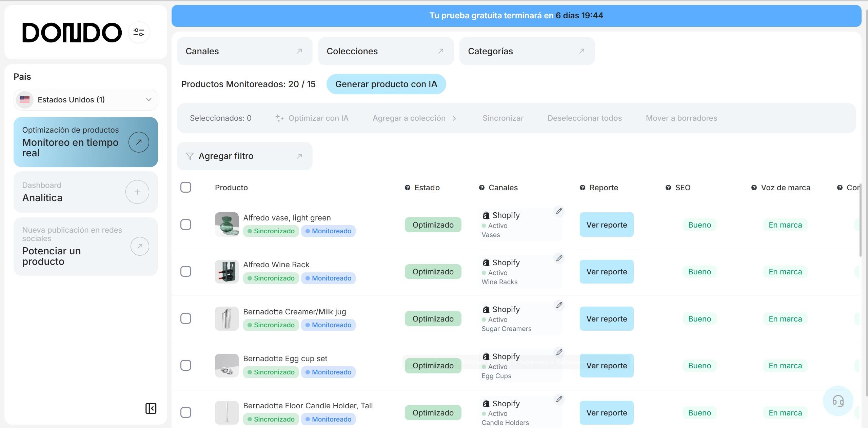Select the Alfredo vase, light green checkbox
Image resolution: width=868 pixels, height=428 pixels.
pyautogui.click(x=186, y=225)
